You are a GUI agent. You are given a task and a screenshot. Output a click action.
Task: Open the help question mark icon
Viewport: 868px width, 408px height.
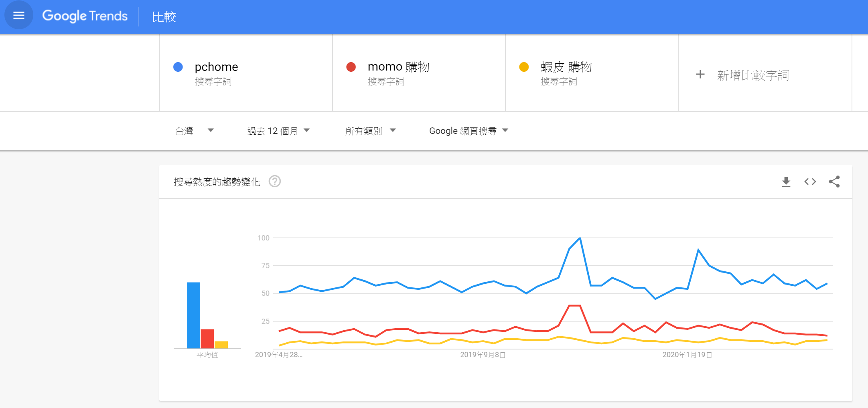[x=275, y=182]
